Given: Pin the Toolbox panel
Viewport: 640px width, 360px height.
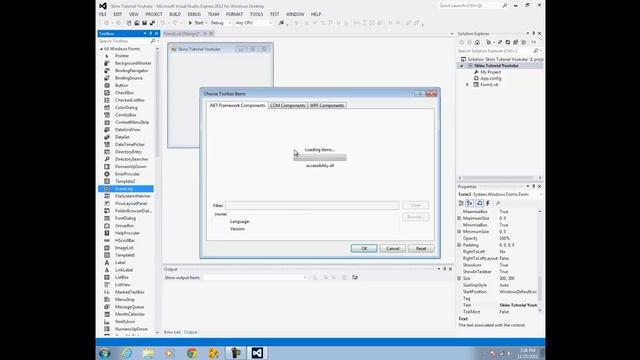Looking at the screenshot, I should [x=151, y=33].
